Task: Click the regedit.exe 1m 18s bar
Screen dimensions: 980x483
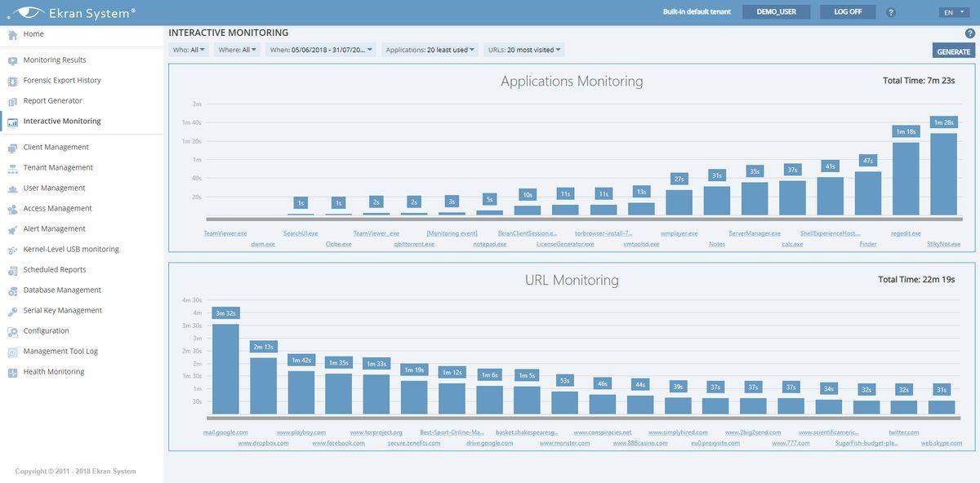Action: pyautogui.click(x=906, y=179)
